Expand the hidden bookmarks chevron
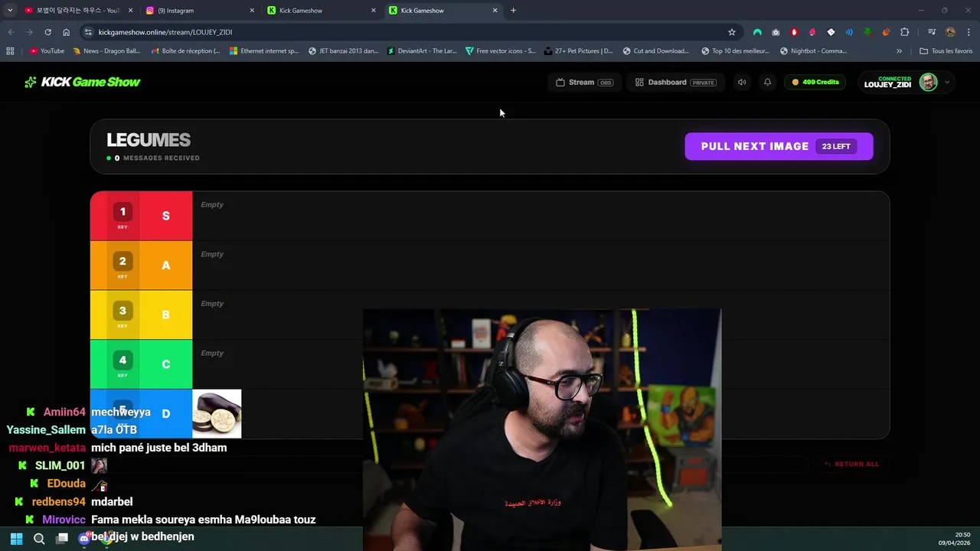The height and width of the screenshot is (551, 980). (899, 51)
